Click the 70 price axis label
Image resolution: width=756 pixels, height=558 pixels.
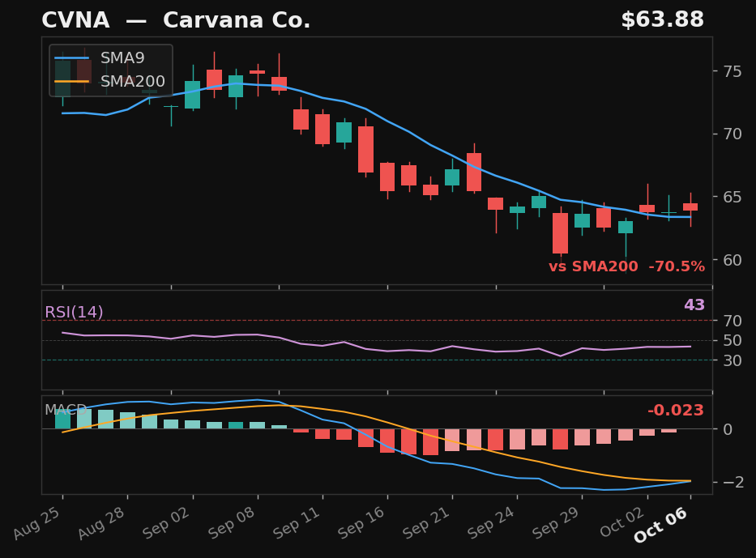click(733, 134)
